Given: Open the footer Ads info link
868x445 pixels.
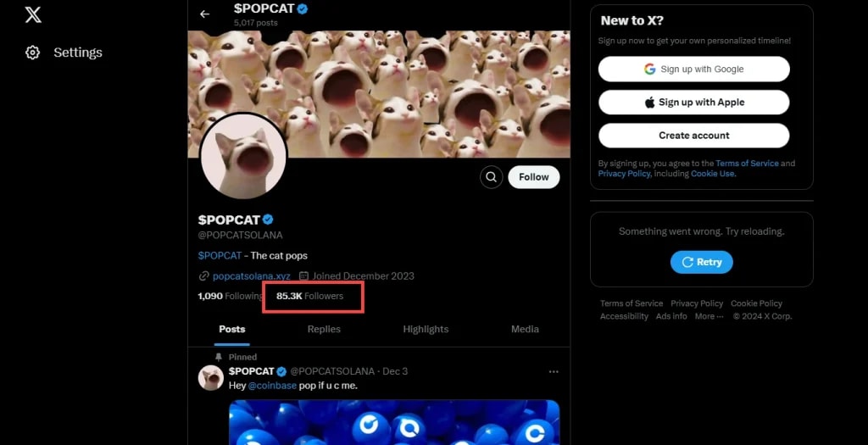Looking at the screenshot, I should (671, 317).
